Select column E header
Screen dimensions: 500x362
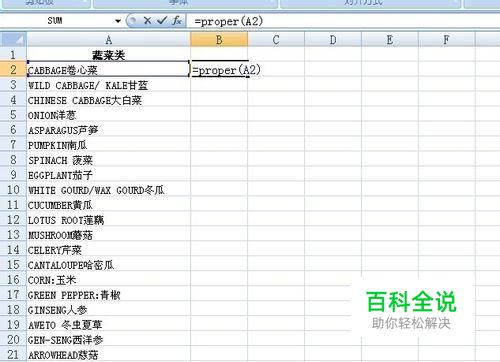click(390, 40)
